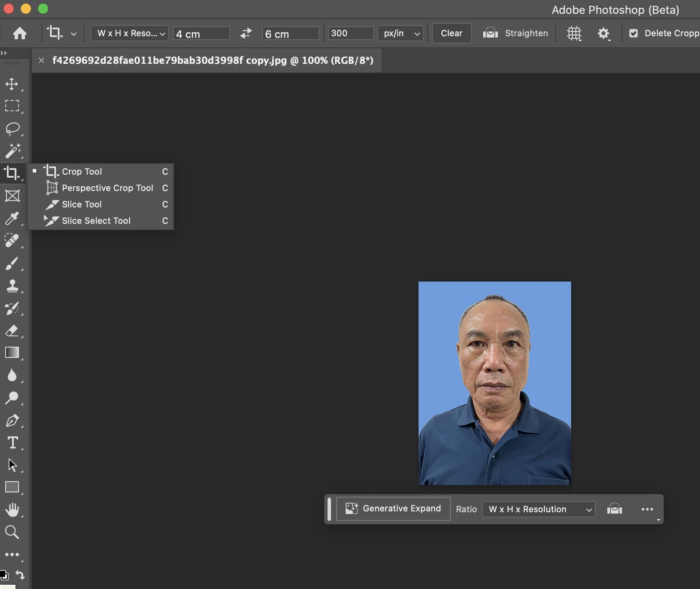This screenshot has height=589, width=700.
Task: Select the Eraser tool
Action: [12, 330]
